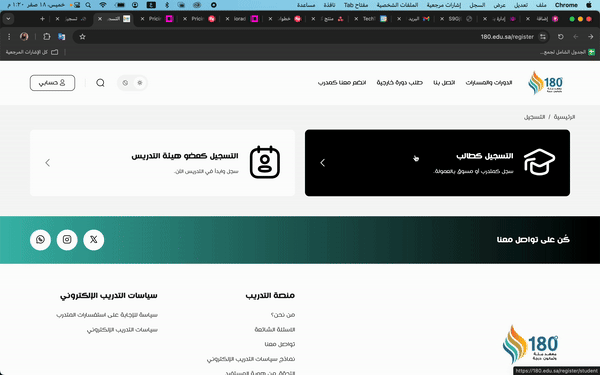
Task: Open the Instagram social icon
Action: click(67, 240)
